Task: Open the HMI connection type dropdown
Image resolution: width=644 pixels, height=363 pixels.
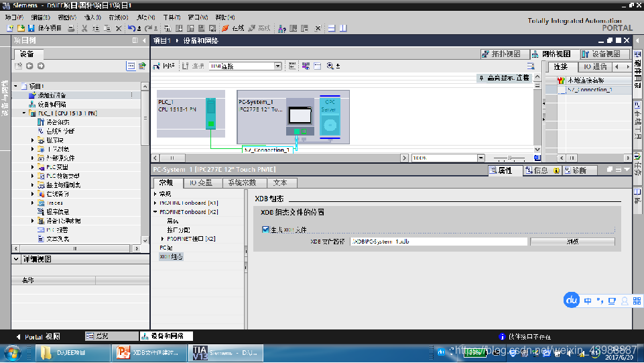Action: coord(278,66)
